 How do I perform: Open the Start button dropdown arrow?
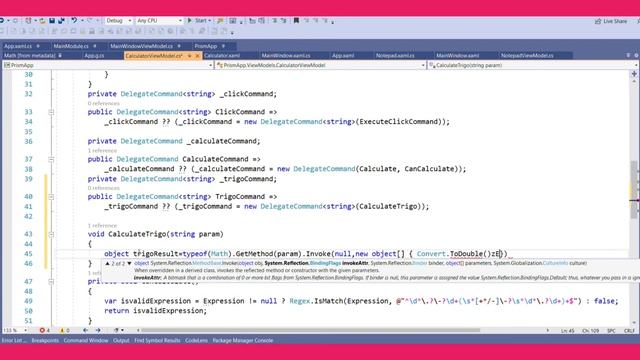click(x=209, y=20)
